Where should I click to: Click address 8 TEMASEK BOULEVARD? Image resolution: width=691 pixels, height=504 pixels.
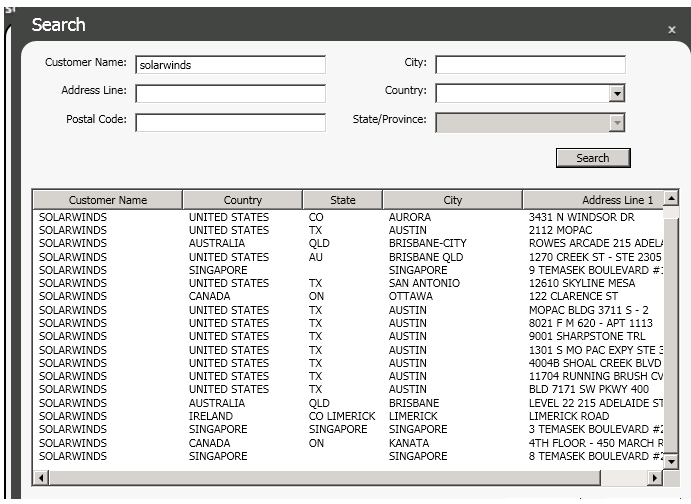click(x=596, y=456)
